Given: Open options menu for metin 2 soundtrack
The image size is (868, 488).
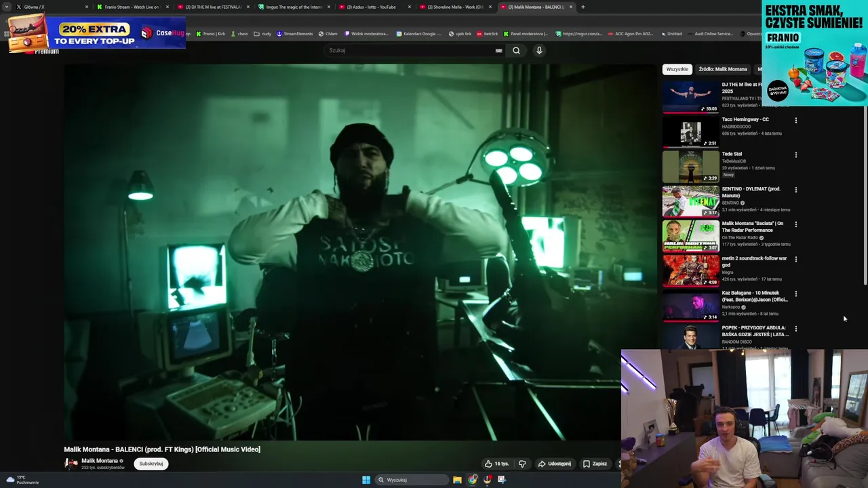Looking at the screenshot, I should click(x=796, y=259).
